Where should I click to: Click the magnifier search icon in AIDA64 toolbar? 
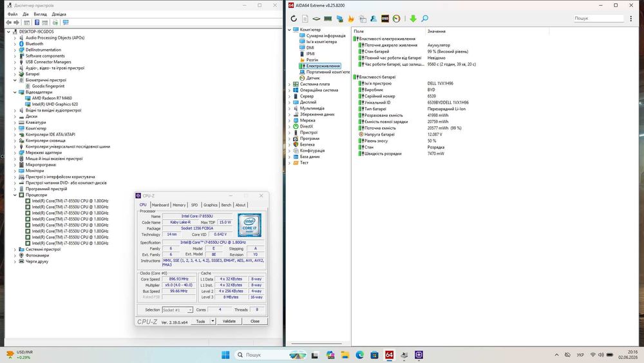[x=424, y=19]
